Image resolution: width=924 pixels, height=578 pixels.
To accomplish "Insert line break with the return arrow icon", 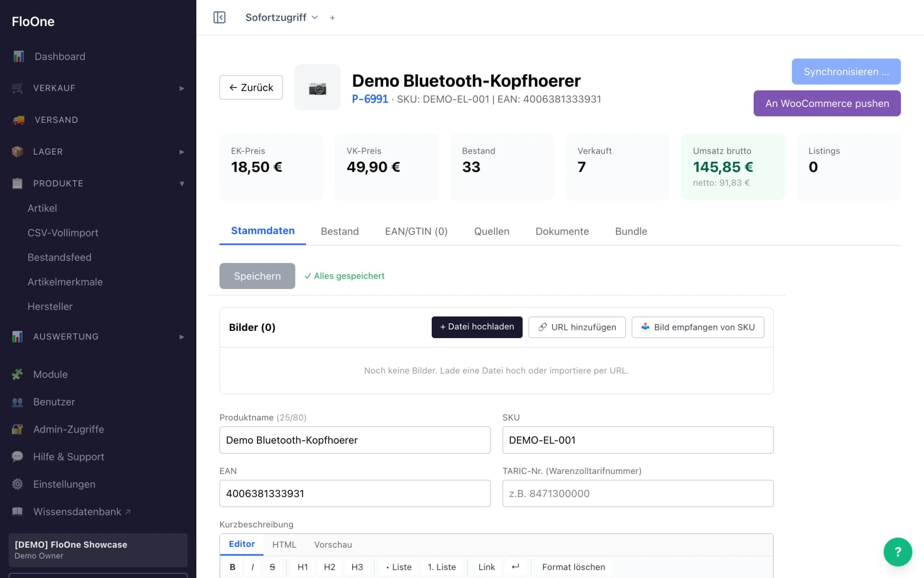I will tap(515, 567).
